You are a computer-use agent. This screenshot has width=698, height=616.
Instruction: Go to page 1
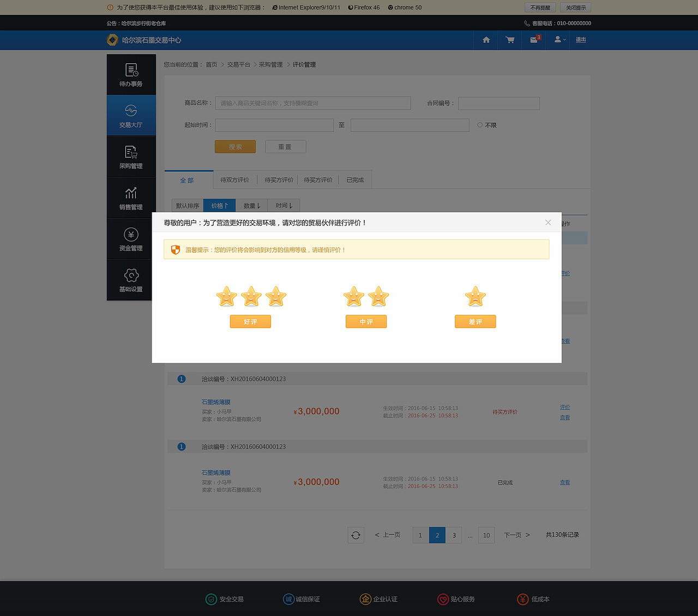(420, 535)
